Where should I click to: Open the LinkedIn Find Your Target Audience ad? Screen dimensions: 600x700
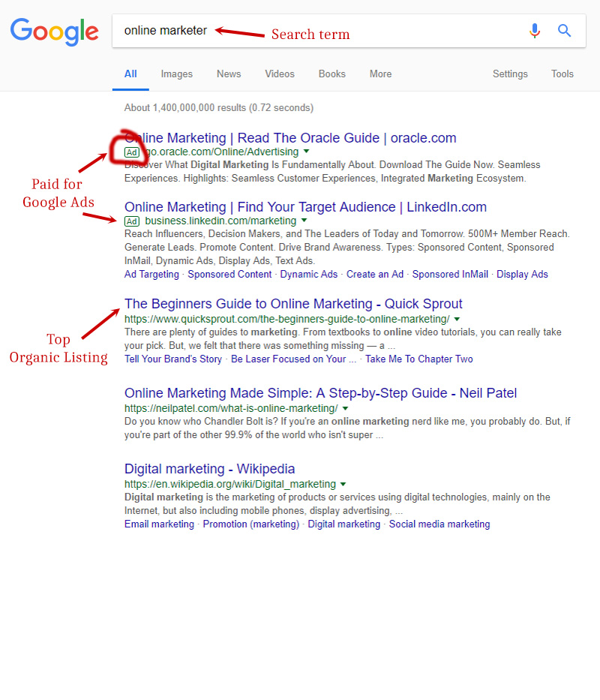pyautogui.click(x=305, y=207)
